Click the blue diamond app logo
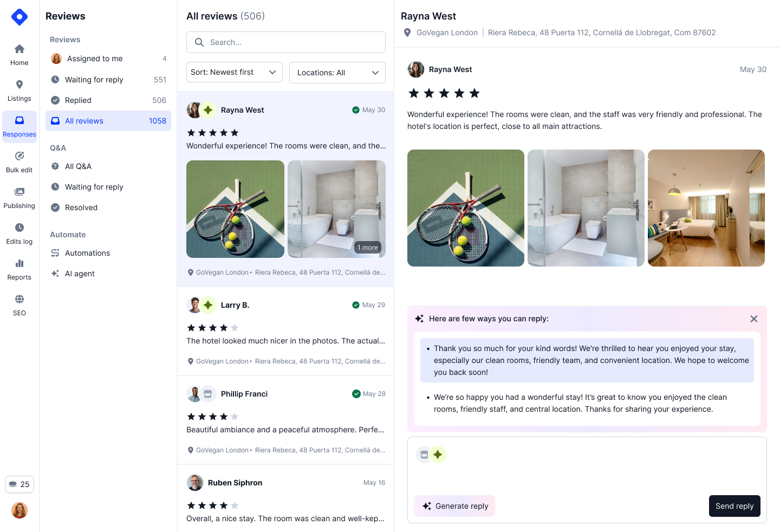This screenshot has width=780, height=532. pos(19,17)
